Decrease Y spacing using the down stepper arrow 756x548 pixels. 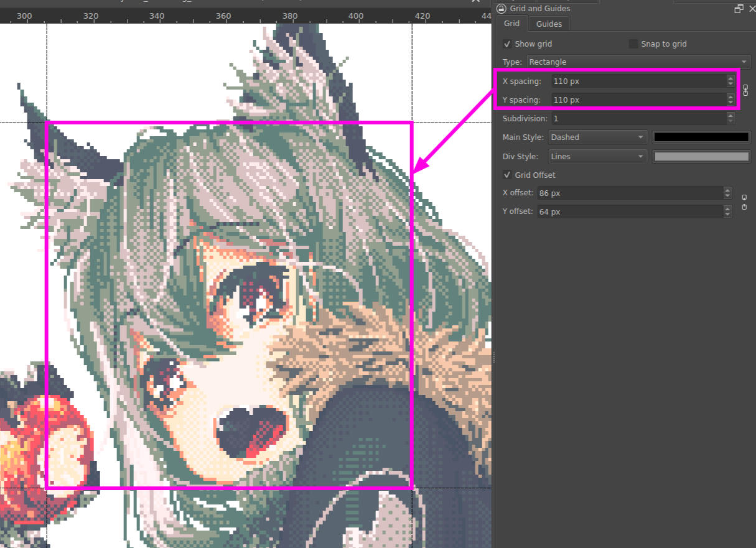tap(729, 103)
